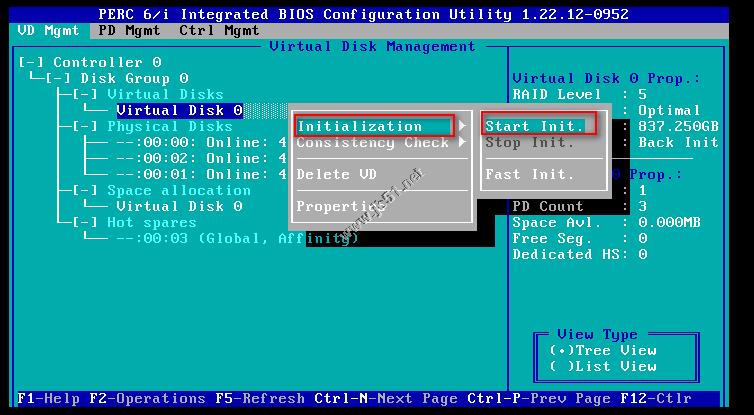
Task: Choose Fast Init. option
Action: [x=529, y=174]
